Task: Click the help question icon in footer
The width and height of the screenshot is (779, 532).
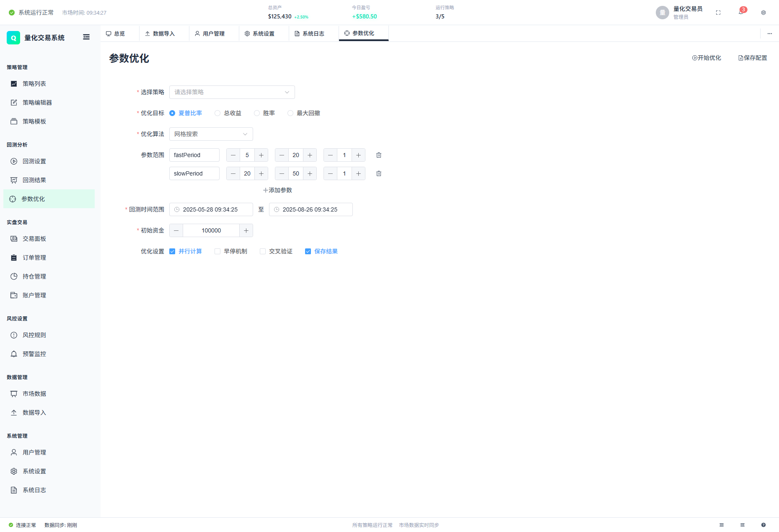Action: 763,525
